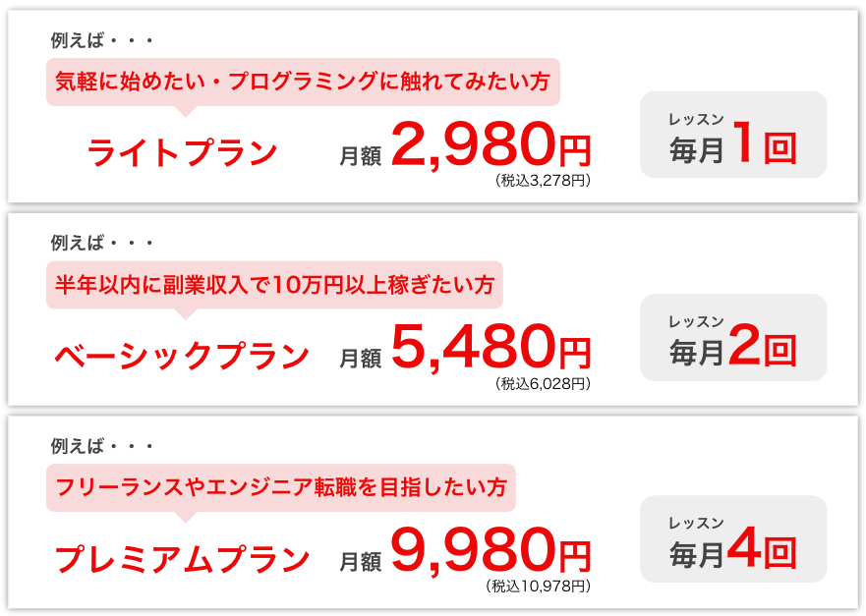
Task: Click the ライトプラン plan title
Action: 183,153
